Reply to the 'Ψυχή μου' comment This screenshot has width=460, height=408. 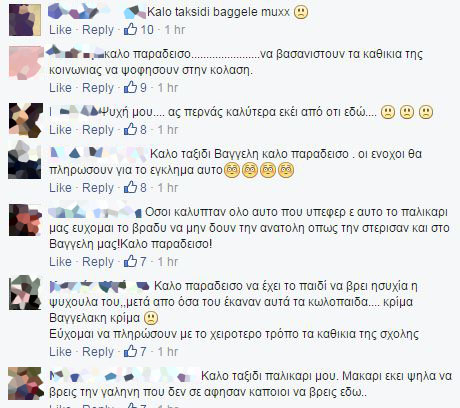(x=98, y=130)
